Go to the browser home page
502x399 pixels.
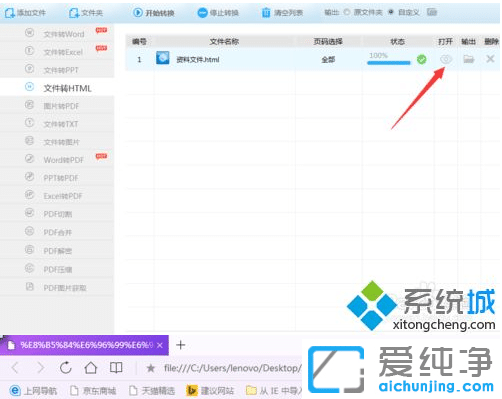(91, 368)
